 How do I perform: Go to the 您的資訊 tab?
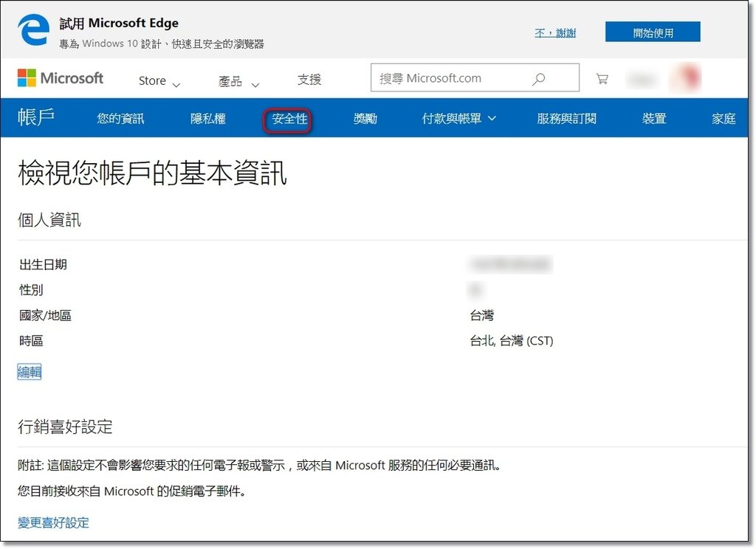click(x=120, y=119)
